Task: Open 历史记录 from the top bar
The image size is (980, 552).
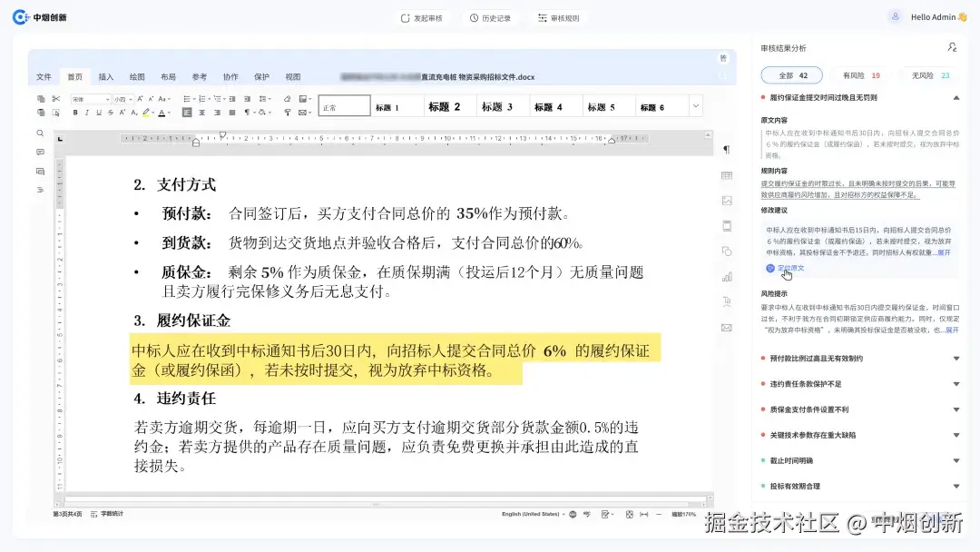Action: 491,16
